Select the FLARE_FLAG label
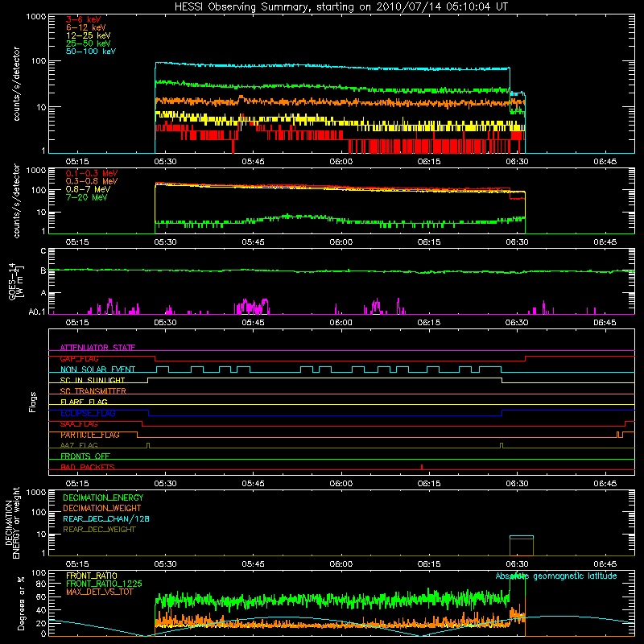Image resolution: width=644 pixels, height=644 pixels. [x=84, y=402]
